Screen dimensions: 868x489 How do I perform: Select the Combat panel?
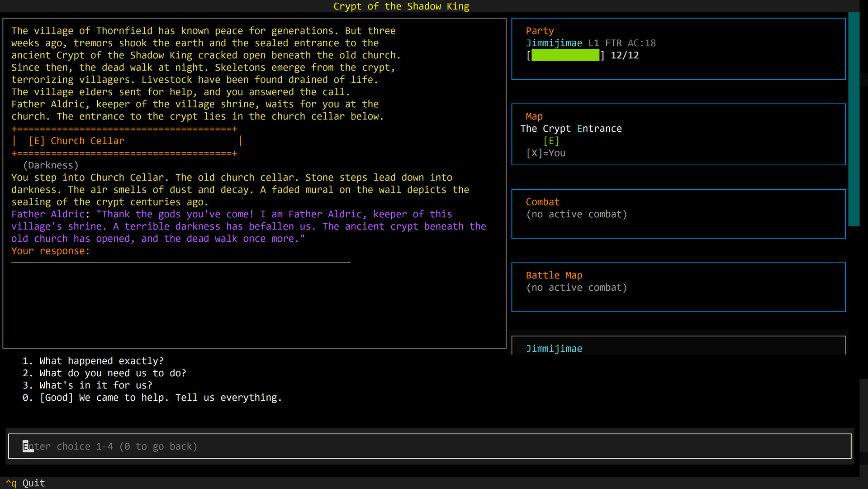(x=542, y=201)
